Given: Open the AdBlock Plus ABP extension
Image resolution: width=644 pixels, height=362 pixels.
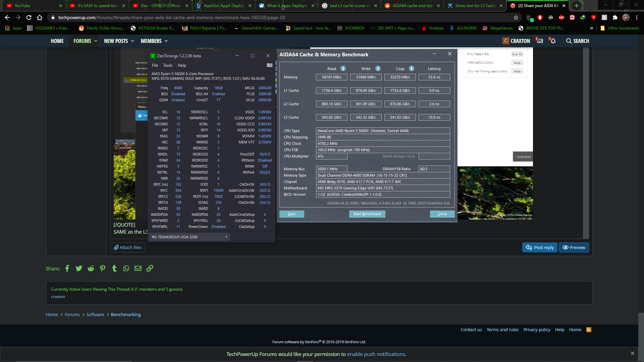Looking at the screenshot, I should (x=561, y=17).
